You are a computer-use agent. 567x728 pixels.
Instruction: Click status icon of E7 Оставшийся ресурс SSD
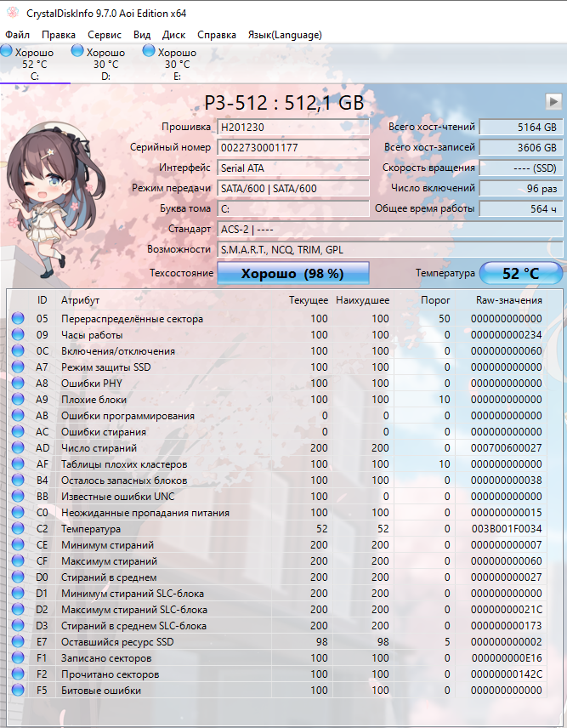(18, 641)
